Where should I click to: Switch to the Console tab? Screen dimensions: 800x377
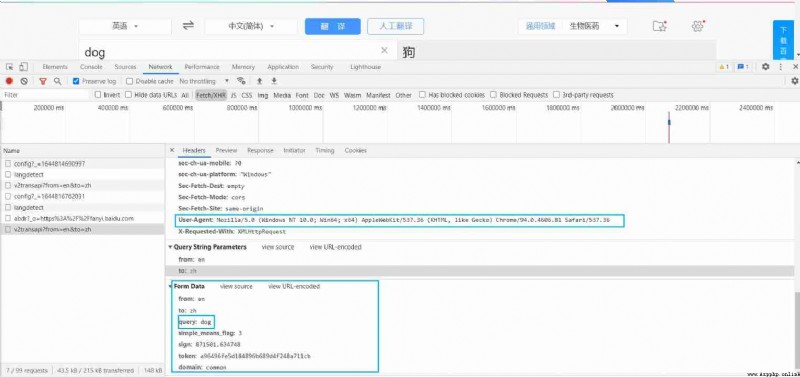[91, 67]
